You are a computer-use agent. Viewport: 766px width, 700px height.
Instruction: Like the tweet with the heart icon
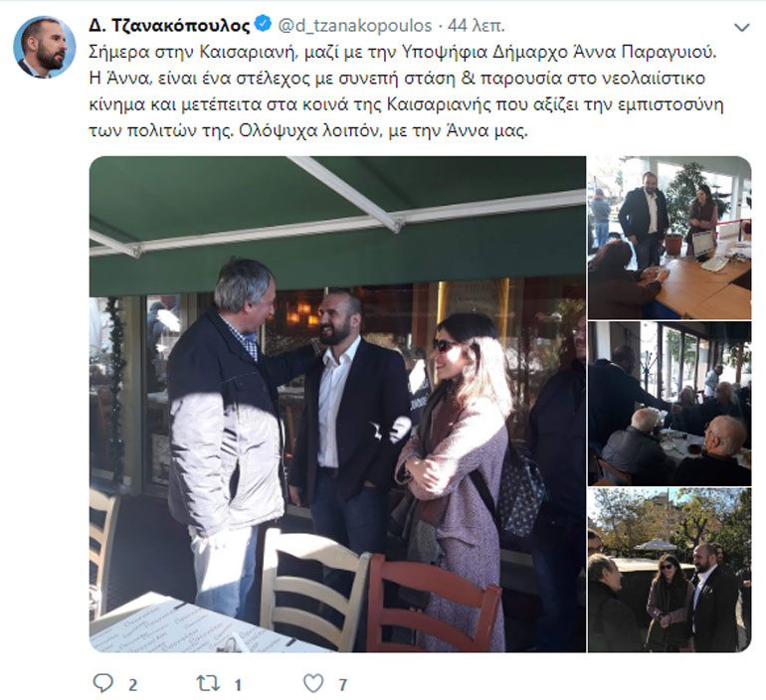(x=313, y=683)
